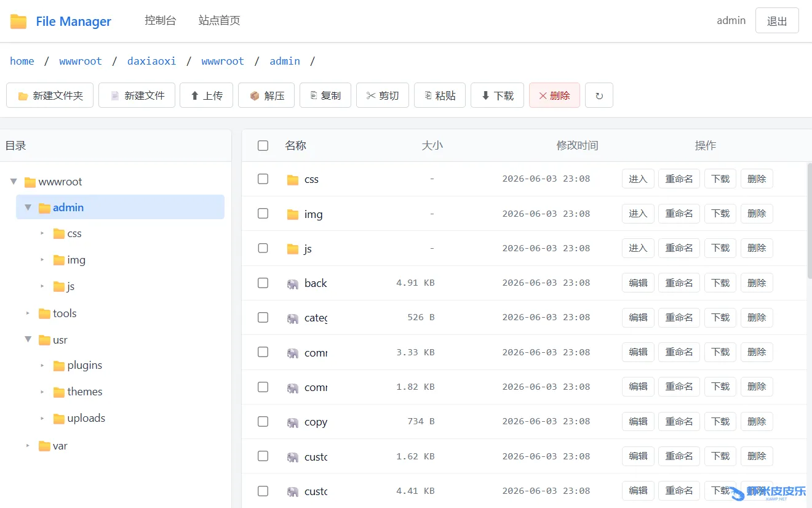Click the js folder icon in file list
Viewport: 812px width, 508px height.
pyautogui.click(x=293, y=249)
